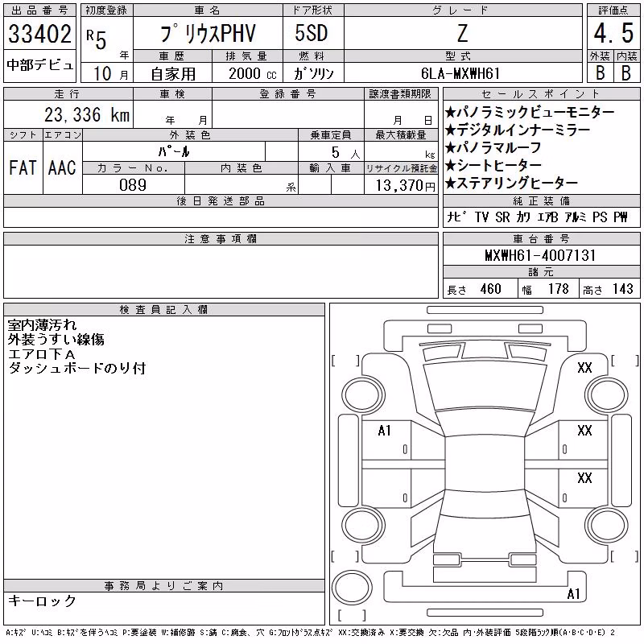Select sales point デジタルインナーミラー
644x644 pixels.
pyautogui.click(x=518, y=130)
